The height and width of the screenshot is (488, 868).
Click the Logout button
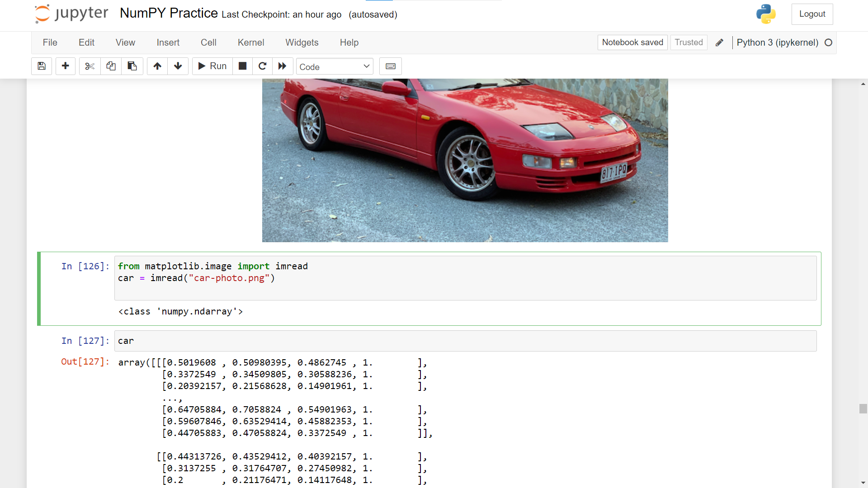[x=812, y=14]
